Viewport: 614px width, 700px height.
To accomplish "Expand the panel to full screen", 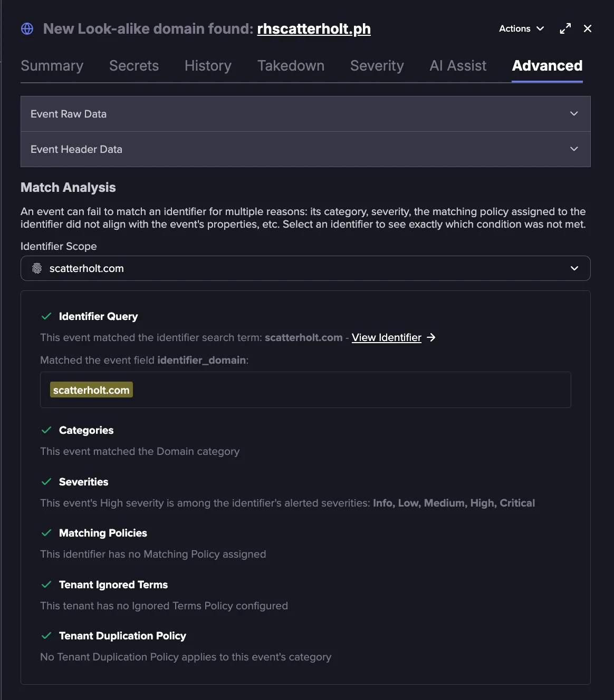I will coord(565,28).
